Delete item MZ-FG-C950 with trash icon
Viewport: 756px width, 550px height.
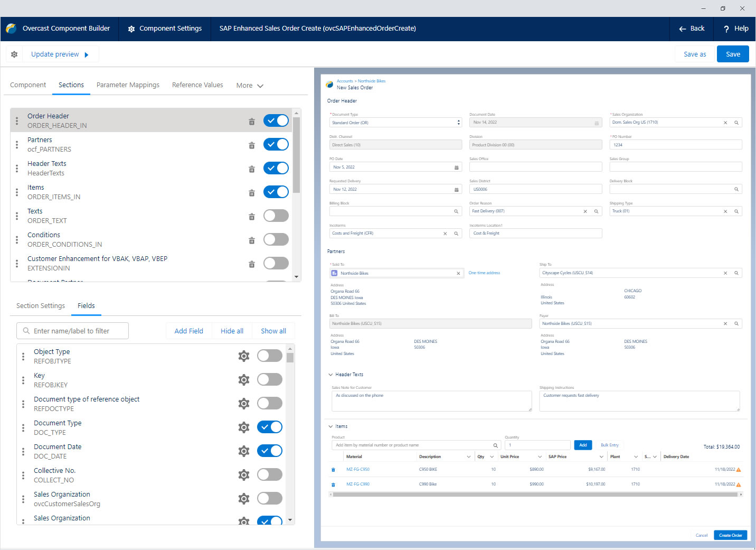pos(333,470)
